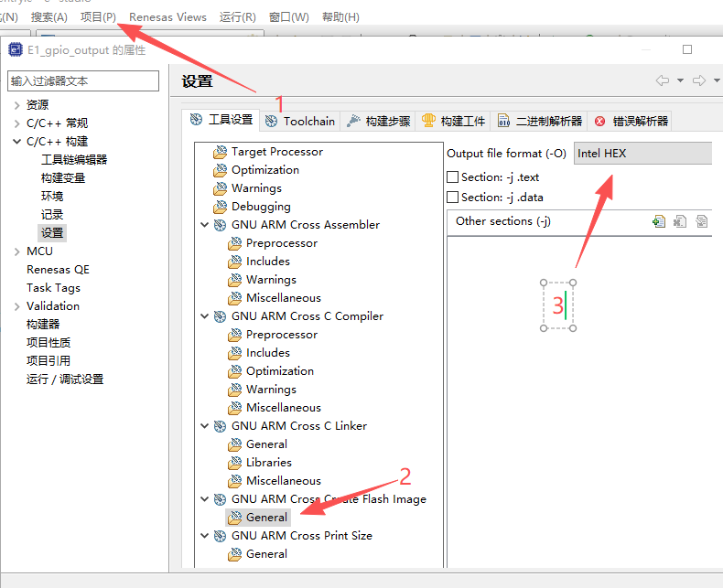Open the 搜索(A) menu

[49, 17]
